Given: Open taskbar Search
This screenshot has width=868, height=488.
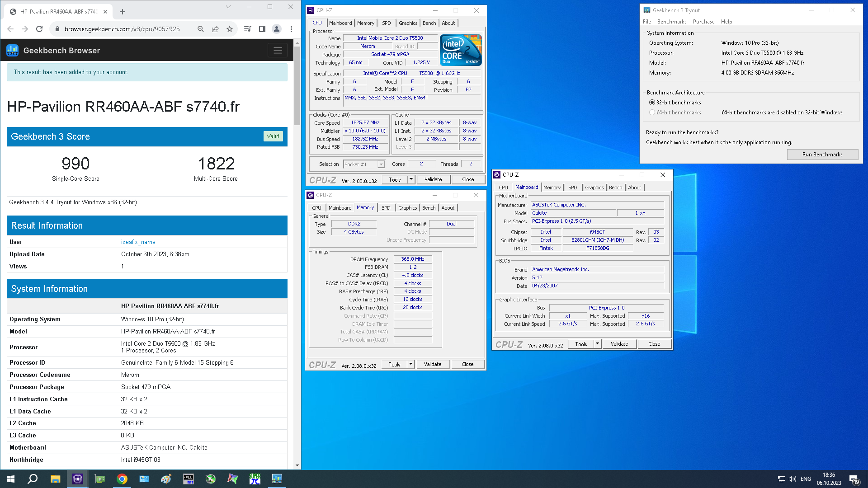Looking at the screenshot, I should pos(33,479).
